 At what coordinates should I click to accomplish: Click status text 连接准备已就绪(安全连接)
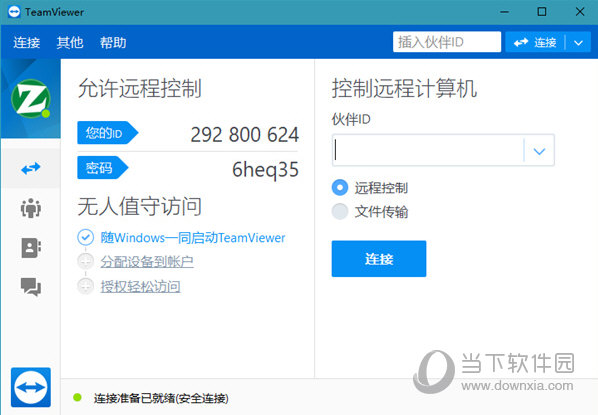(161, 398)
